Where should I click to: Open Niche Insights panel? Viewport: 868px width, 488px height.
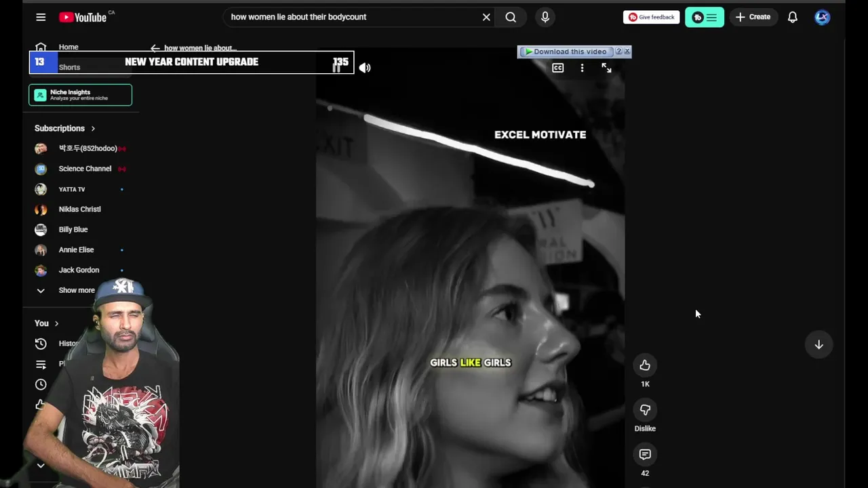coord(80,95)
